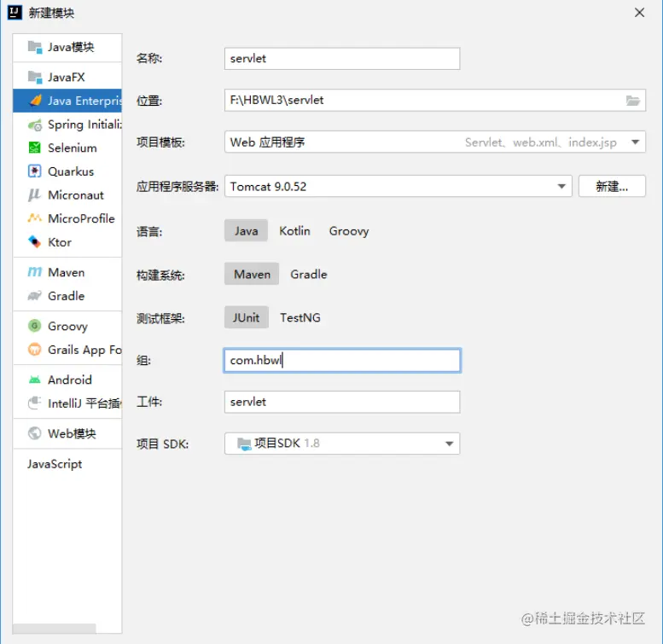Click the Selenium icon

(x=35, y=148)
